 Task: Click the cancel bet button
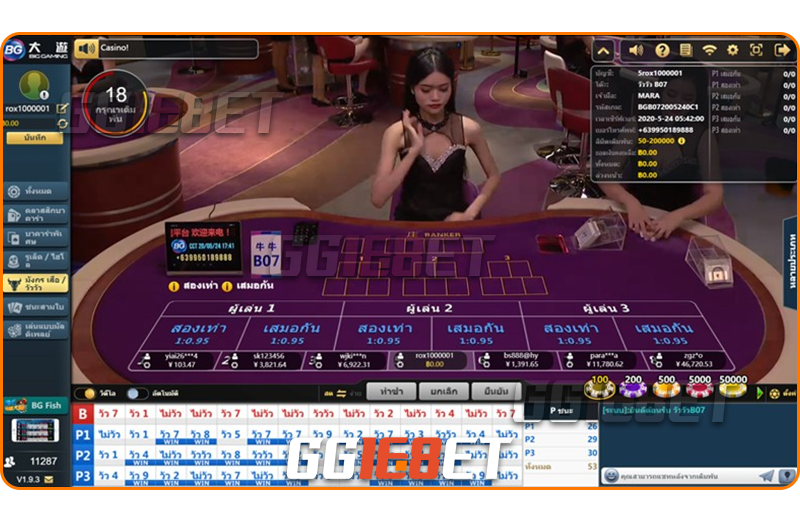coord(443,391)
